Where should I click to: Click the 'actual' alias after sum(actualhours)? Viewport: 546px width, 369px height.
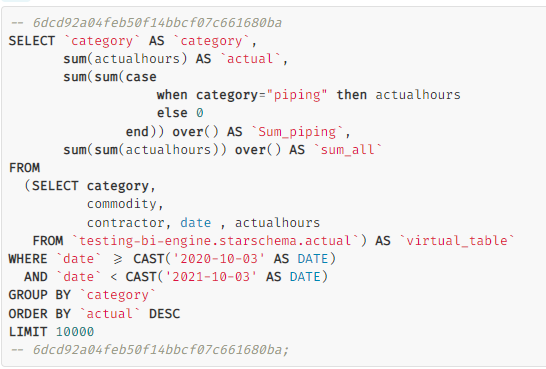pos(250,59)
